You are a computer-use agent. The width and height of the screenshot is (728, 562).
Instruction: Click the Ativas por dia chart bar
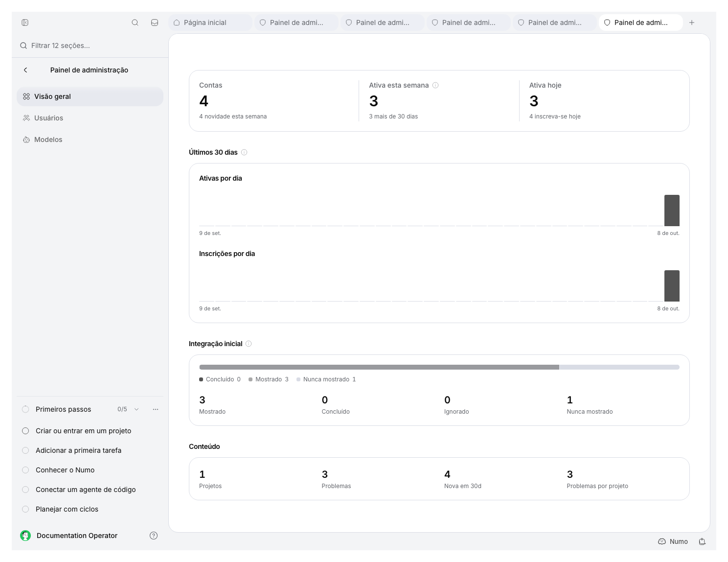pos(672,211)
